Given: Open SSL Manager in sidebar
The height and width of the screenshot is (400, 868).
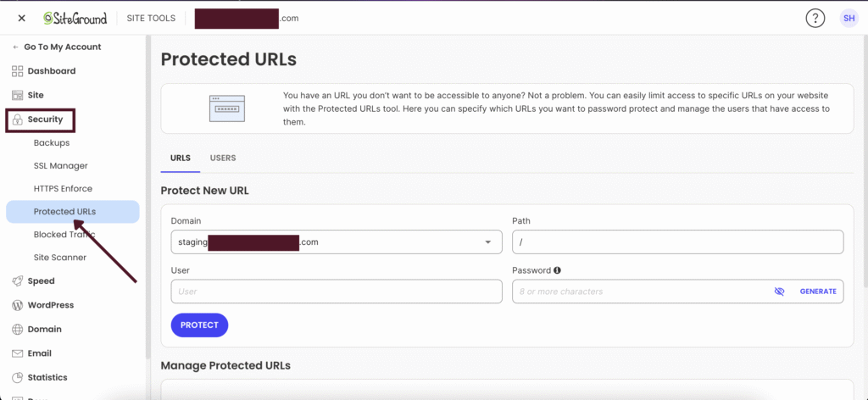Looking at the screenshot, I should [x=60, y=166].
